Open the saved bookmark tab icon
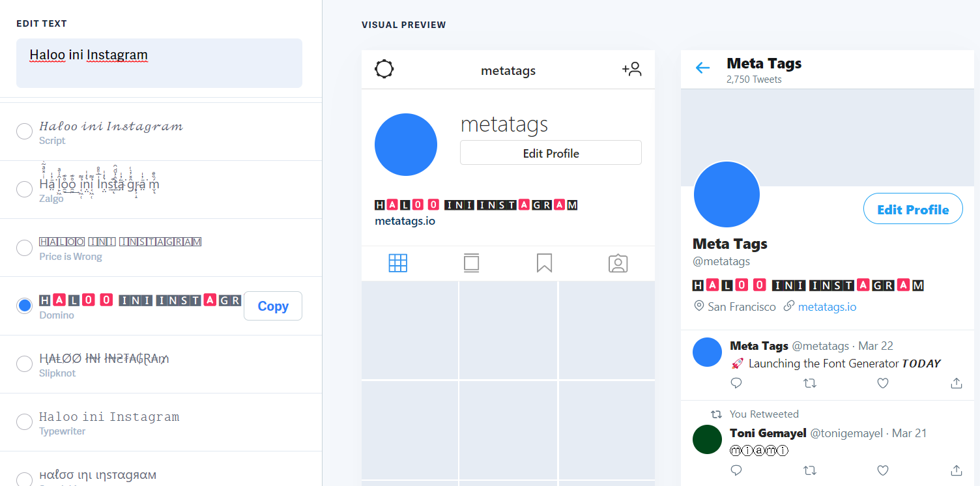The width and height of the screenshot is (980, 486). pos(544,263)
